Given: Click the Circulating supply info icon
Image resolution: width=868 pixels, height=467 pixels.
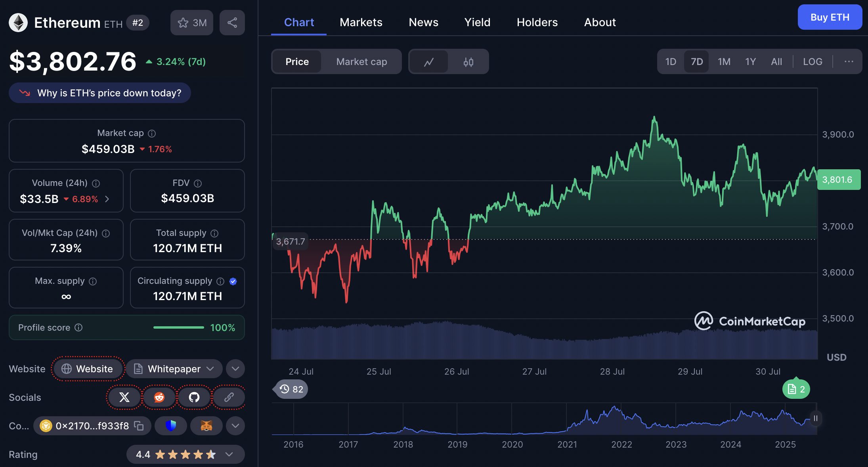Looking at the screenshot, I should tap(220, 281).
